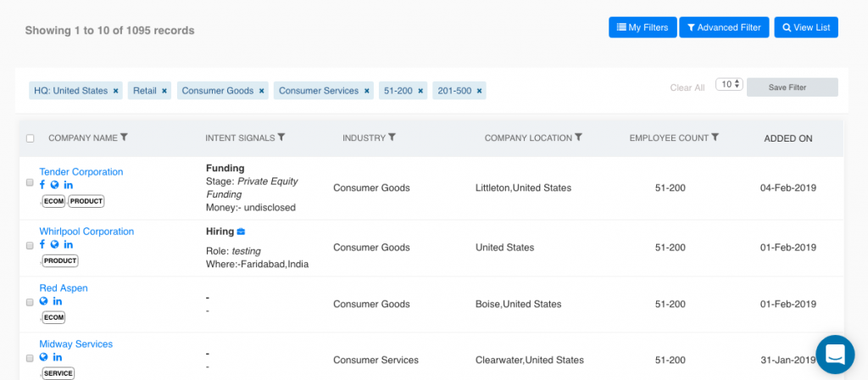The image size is (868, 380).
Task: Select the Red Aspen row checkbox
Action: pos(30,303)
